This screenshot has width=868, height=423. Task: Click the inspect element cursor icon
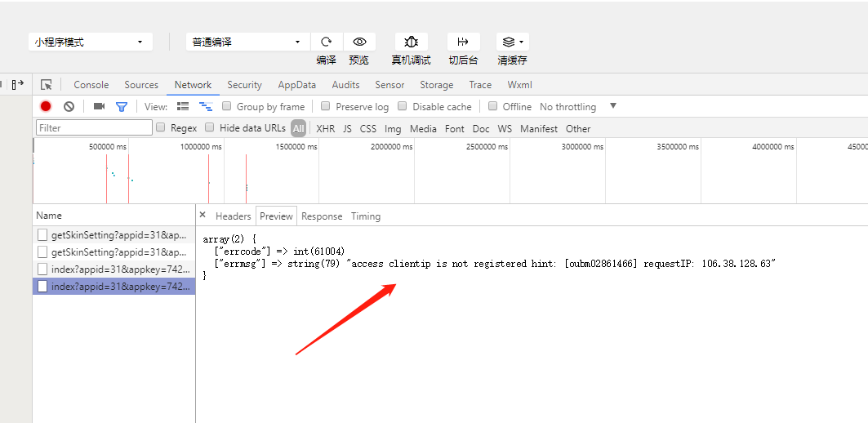tap(47, 85)
